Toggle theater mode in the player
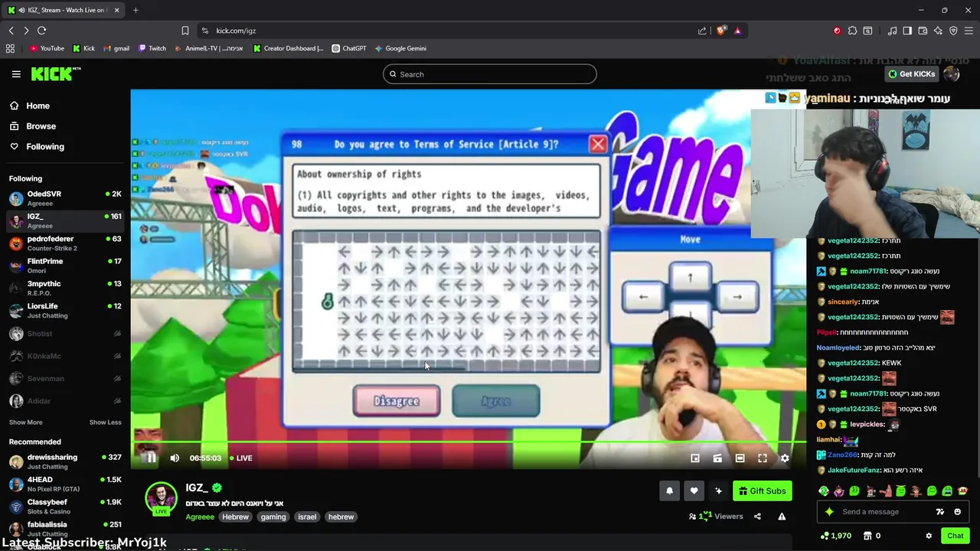The width and height of the screenshot is (980, 551). tap(740, 458)
